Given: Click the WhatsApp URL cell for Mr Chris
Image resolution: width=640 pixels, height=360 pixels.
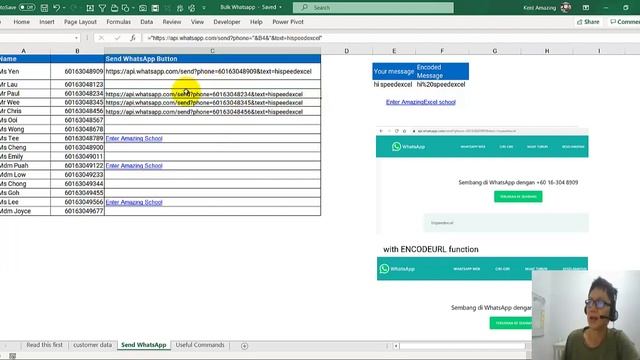Looking at the screenshot, I should click(212, 111).
